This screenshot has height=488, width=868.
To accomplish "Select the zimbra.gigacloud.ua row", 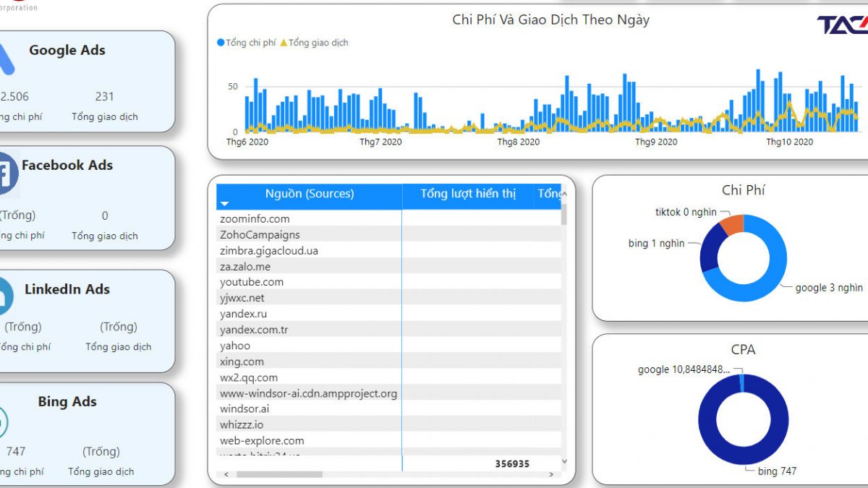I will point(389,250).
